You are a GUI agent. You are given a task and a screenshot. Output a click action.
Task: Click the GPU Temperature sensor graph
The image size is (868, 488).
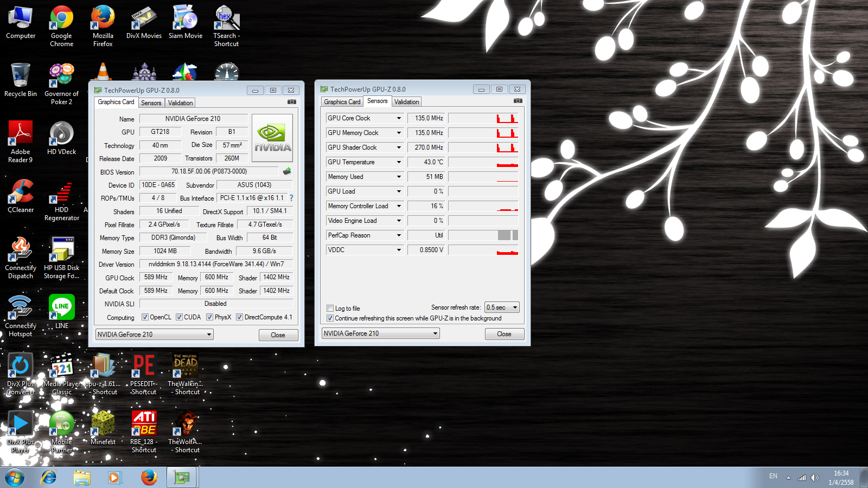[x=483, y=162]
